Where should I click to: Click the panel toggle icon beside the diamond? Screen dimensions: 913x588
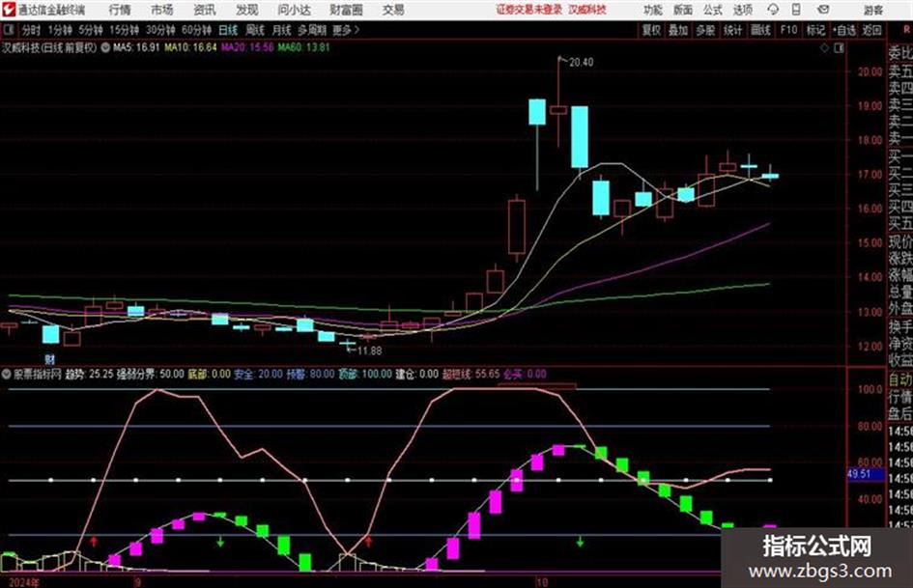[839, 48]
